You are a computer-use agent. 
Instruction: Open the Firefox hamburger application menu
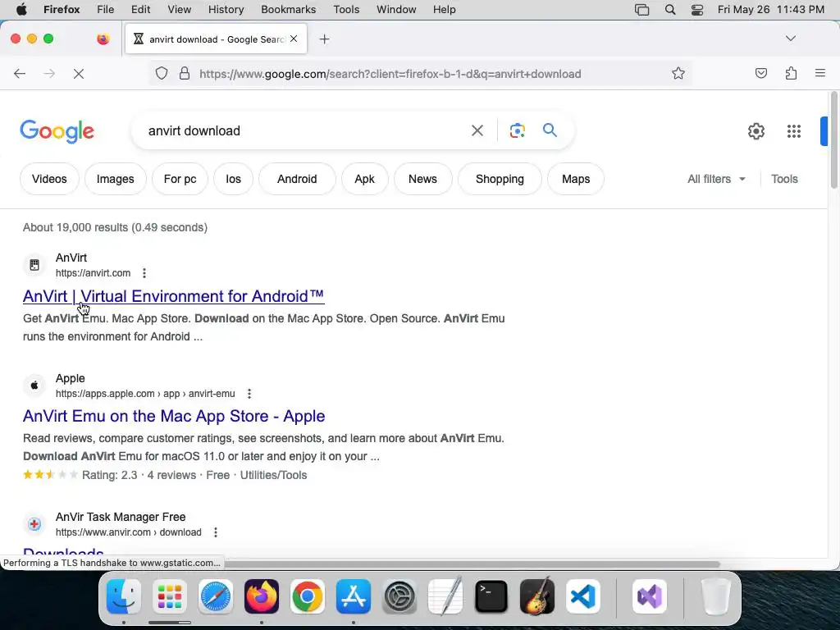pyautogui.click(x=820, y=73)
